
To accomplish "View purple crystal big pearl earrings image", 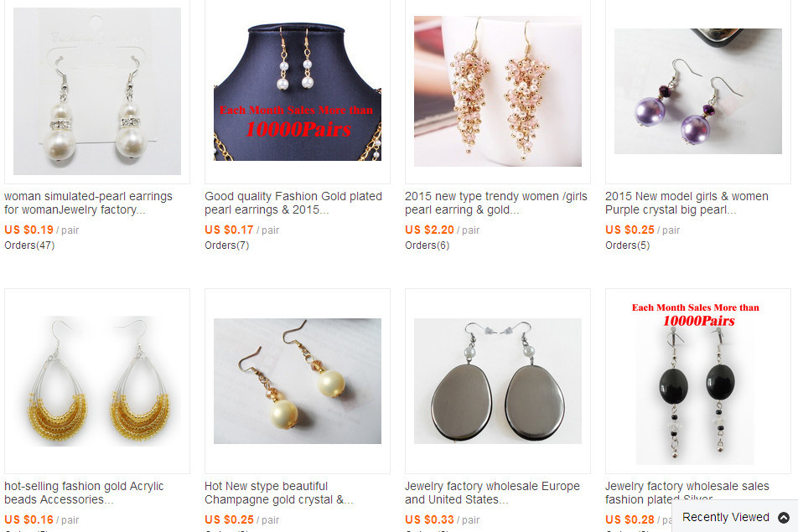I will click(x=697, y=91).
